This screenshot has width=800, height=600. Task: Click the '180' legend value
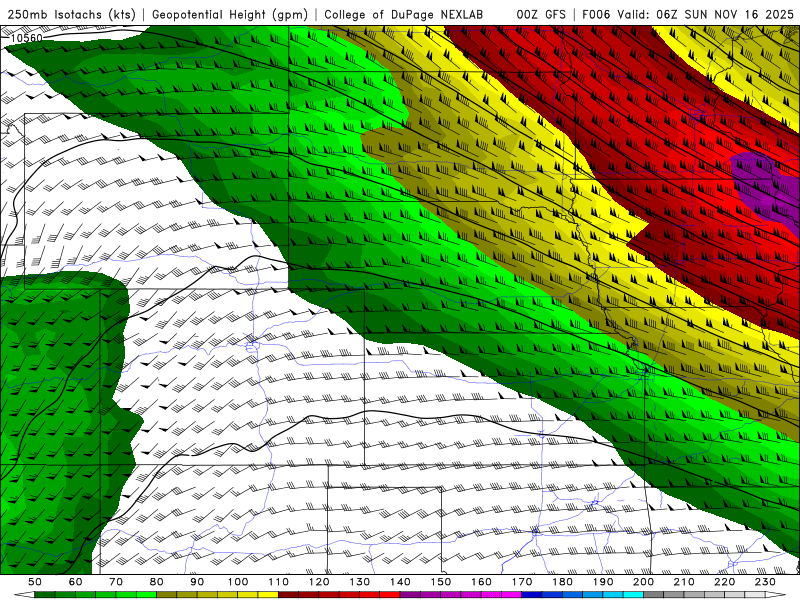coord(562,582)
